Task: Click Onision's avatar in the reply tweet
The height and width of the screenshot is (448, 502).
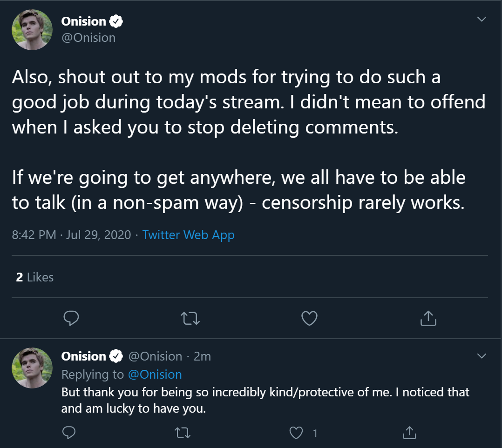Action: 32,368
